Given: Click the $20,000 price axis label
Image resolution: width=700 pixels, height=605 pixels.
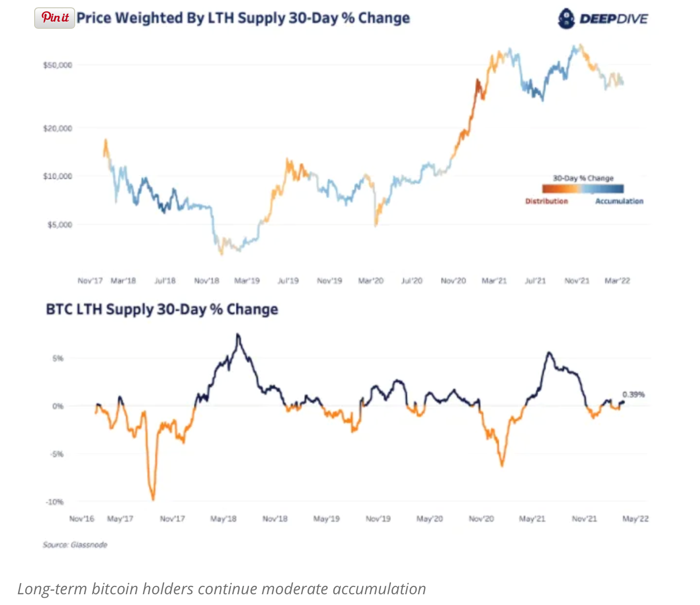Looking at the screenshot, I should [x=58, y=128].
